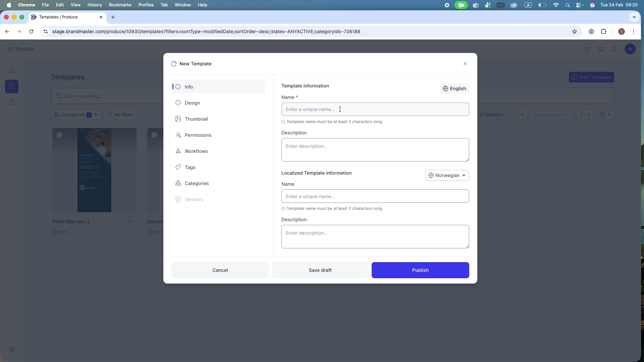Open the Norwegian language dropdown

447,175
